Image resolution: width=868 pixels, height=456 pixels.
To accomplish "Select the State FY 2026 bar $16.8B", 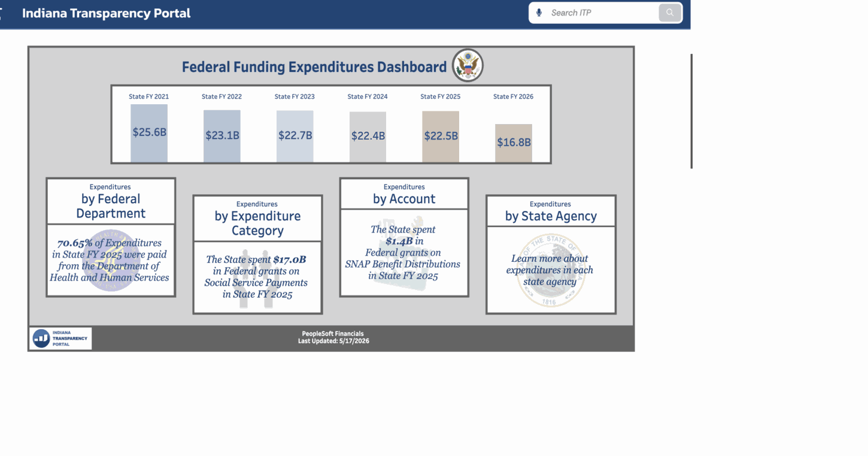I will (514, 143).
